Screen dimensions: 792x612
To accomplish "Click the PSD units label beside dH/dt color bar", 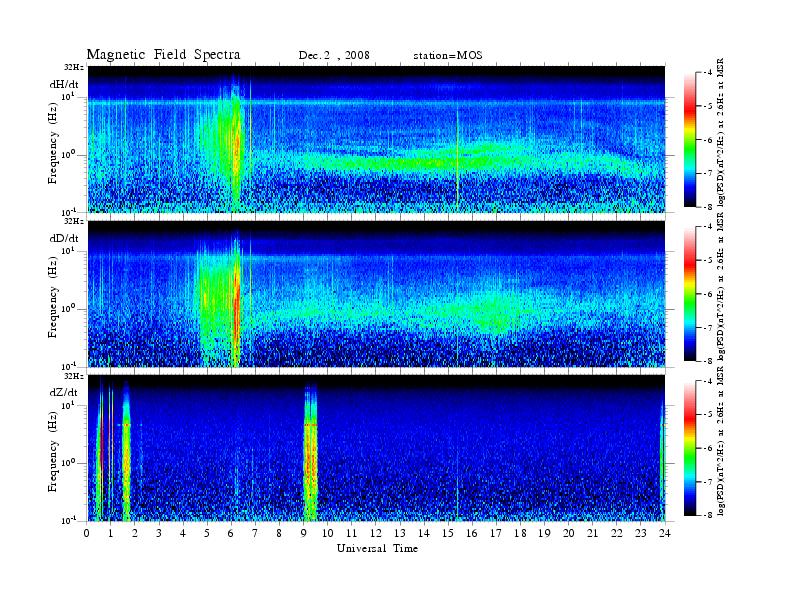I will (721, 133).
